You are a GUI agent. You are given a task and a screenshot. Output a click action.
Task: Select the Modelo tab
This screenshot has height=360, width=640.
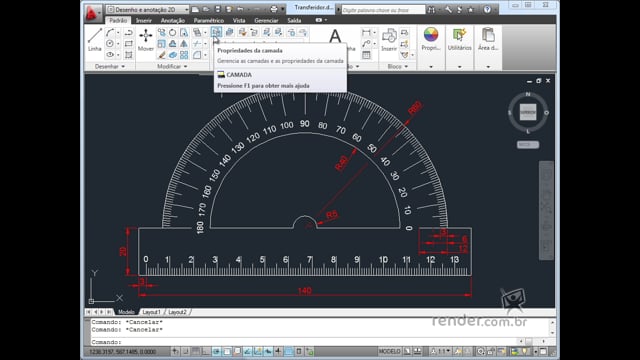point(126,312)
